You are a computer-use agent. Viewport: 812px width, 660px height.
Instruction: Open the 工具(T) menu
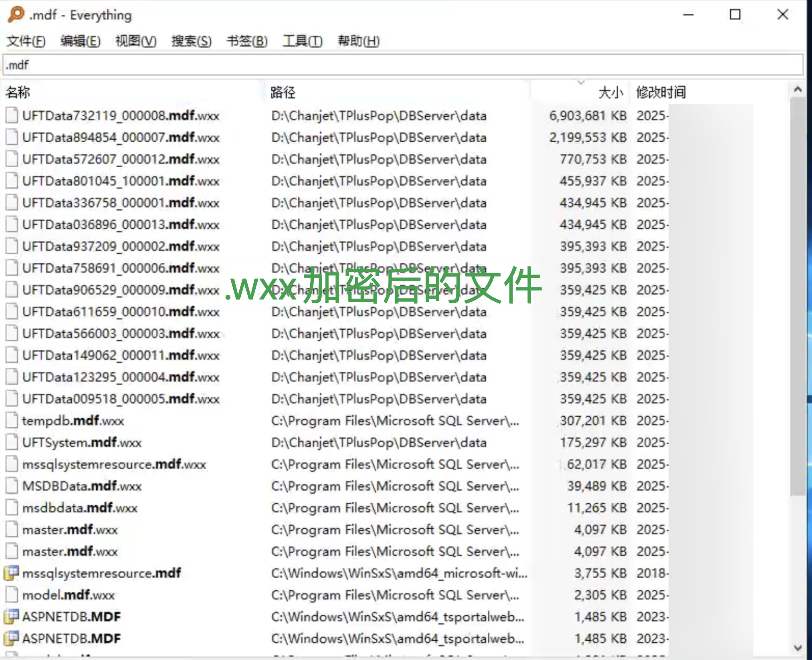point(302,41)
